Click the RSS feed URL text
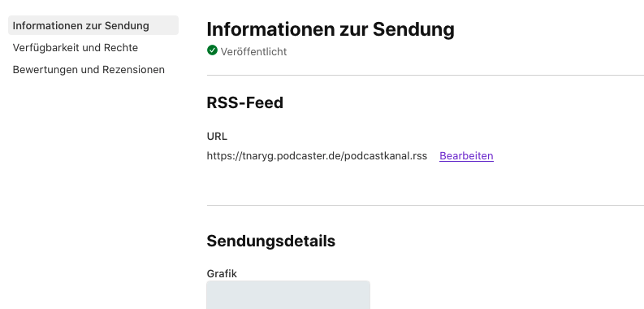644x309 pixels. coord(317,156)
